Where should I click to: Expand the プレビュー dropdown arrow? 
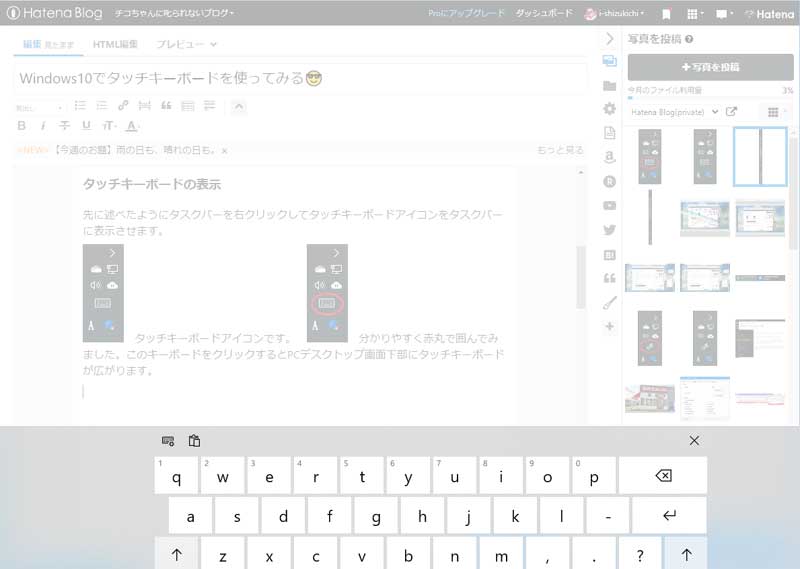pyautogui.click(x=213, y=44)
